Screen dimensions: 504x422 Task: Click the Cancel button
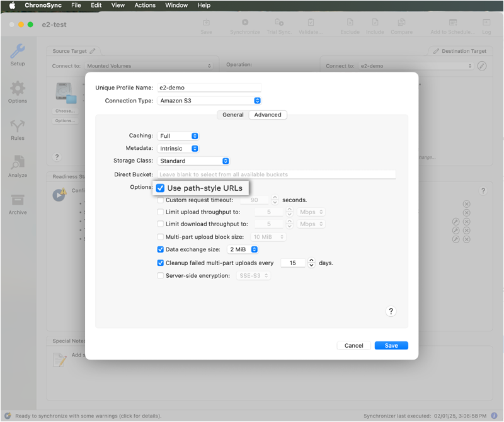pos(353,346)
